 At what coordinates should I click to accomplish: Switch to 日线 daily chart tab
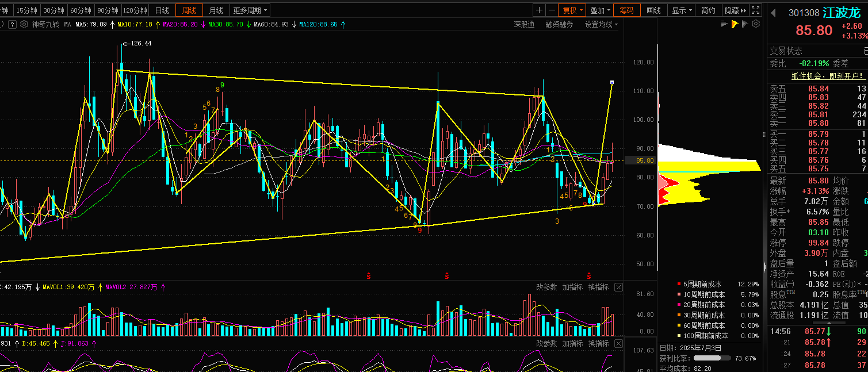163,10
